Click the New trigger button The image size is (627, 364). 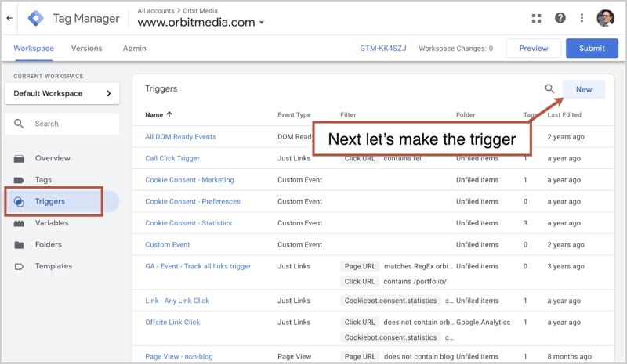584,89
